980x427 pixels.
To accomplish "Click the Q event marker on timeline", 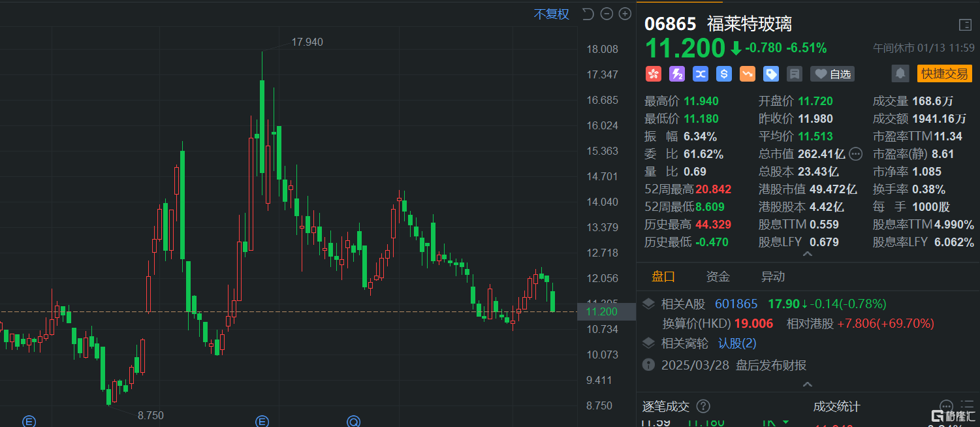I will point(354,420).
